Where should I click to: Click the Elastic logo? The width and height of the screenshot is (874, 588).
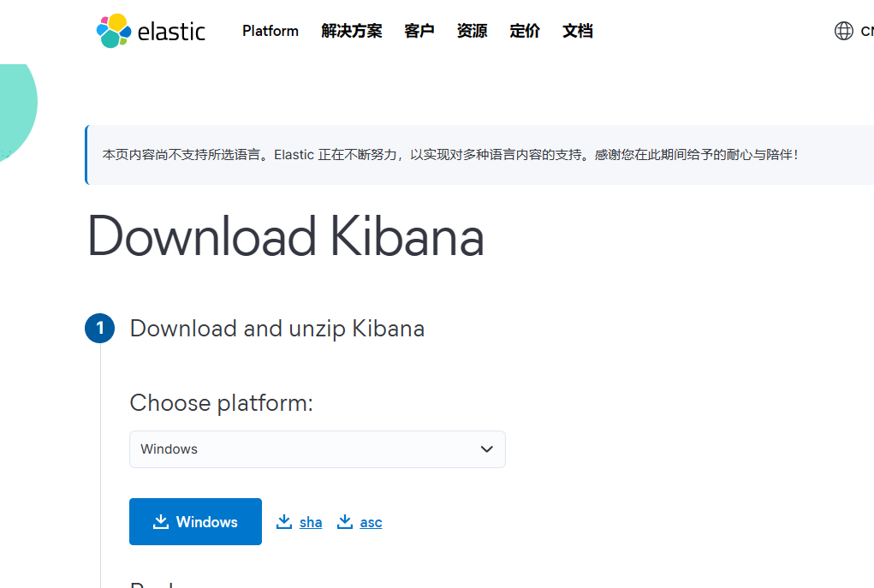tap(151, 31)
